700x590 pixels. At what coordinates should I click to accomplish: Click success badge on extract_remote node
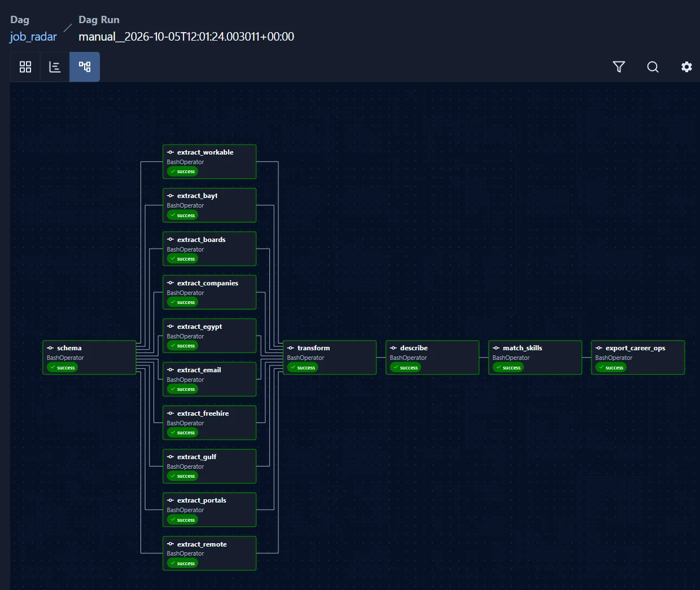pos(182,563)
